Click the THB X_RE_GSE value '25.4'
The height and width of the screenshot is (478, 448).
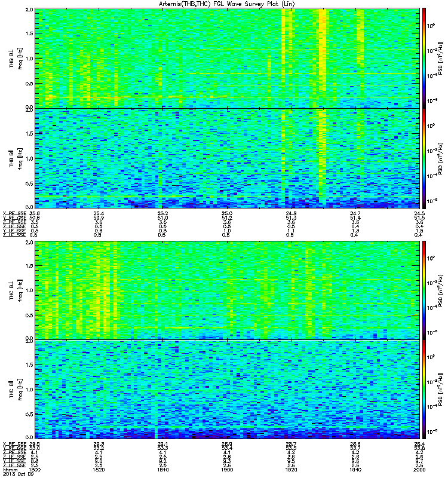(99, 213)
